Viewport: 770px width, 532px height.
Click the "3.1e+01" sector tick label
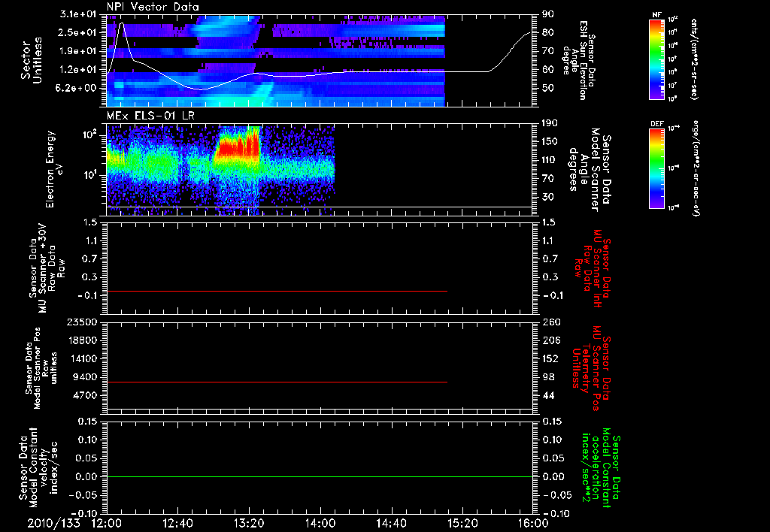click(x=78, y=14)
